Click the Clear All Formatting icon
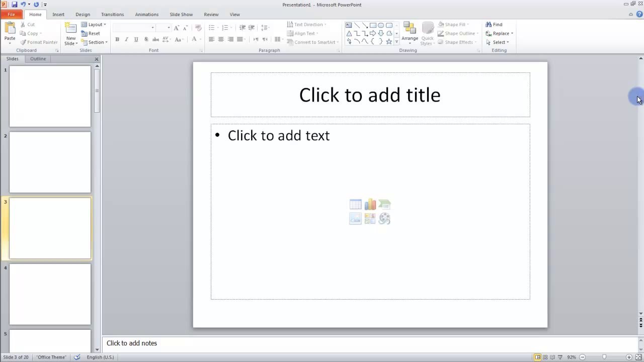The image size is (644, 362). (198, 28)
